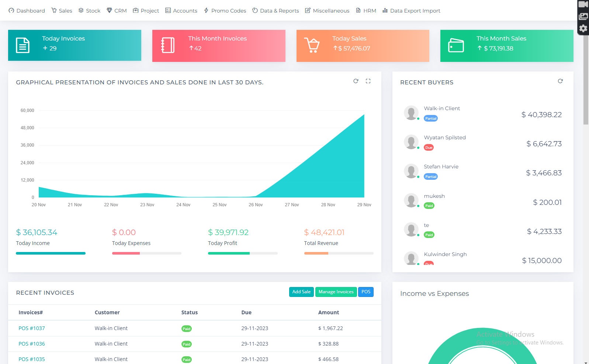Click the HRM document icon
This screenshot has width=589, height=364.
[358, 11]
